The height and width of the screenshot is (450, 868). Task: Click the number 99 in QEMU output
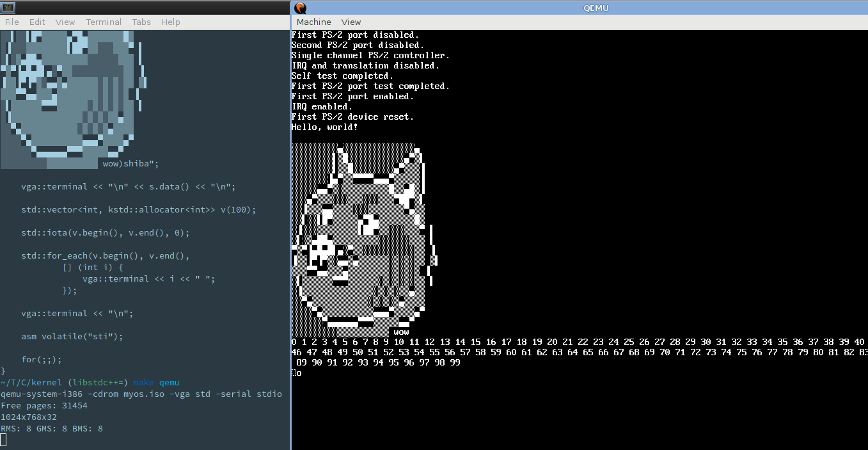pyautogui.click(x=455, y=362)
